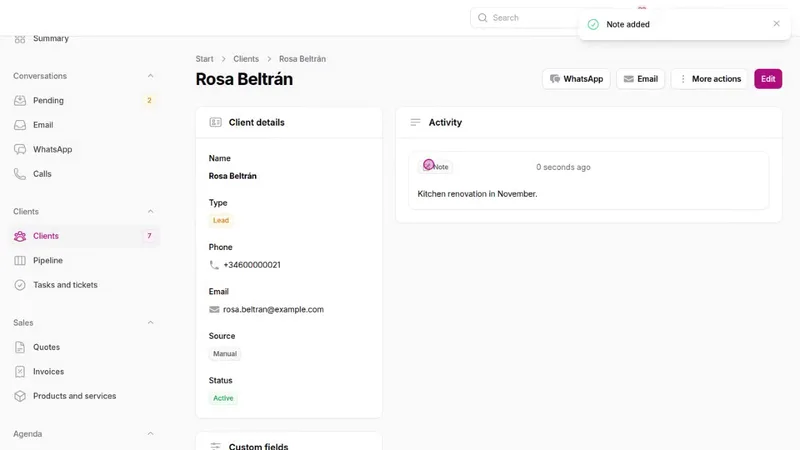800x450 pixels.
Task: Click the Note tag on activity entry
Action: pyautogui.click(x=436, y=167)
